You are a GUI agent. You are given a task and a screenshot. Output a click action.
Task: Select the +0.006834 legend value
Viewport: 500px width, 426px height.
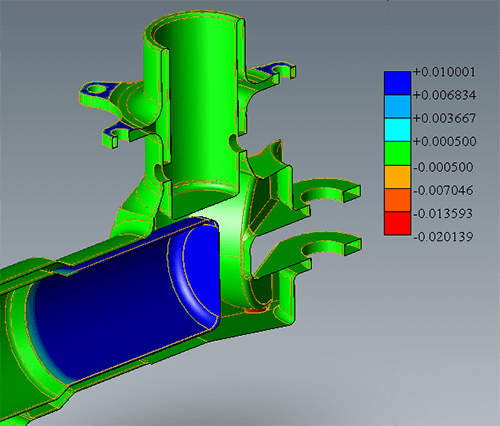[x=444, y=95]
